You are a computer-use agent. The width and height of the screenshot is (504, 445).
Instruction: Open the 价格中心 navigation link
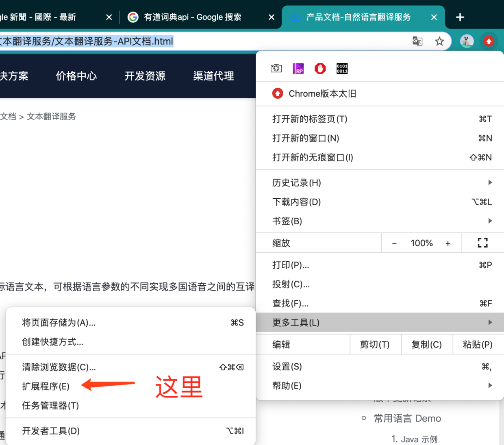76,76
